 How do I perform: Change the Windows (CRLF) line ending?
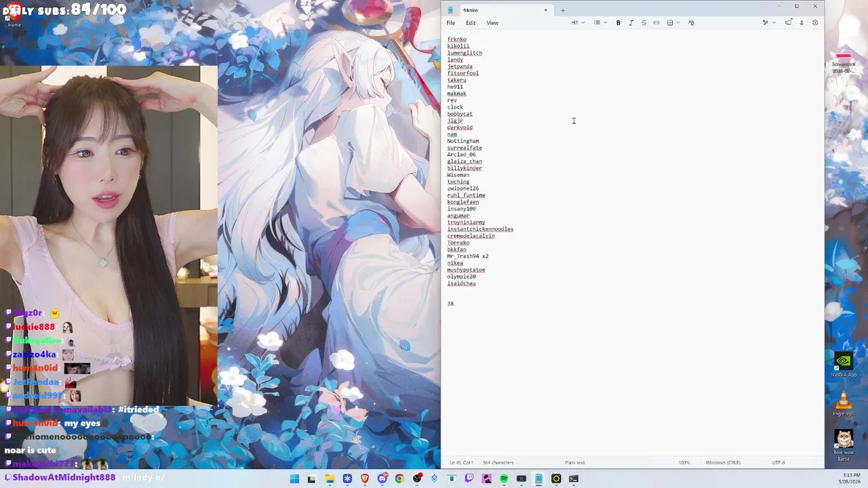(723, 463)
